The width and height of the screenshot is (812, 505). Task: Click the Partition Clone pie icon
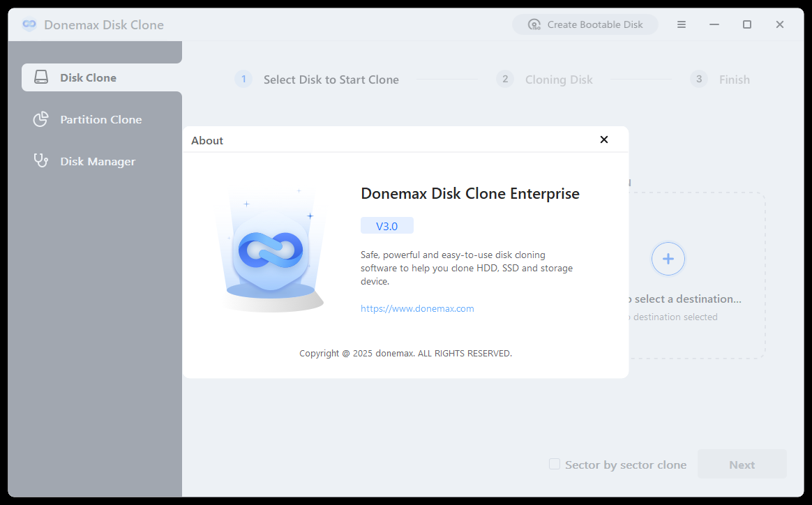coord(41,119)
